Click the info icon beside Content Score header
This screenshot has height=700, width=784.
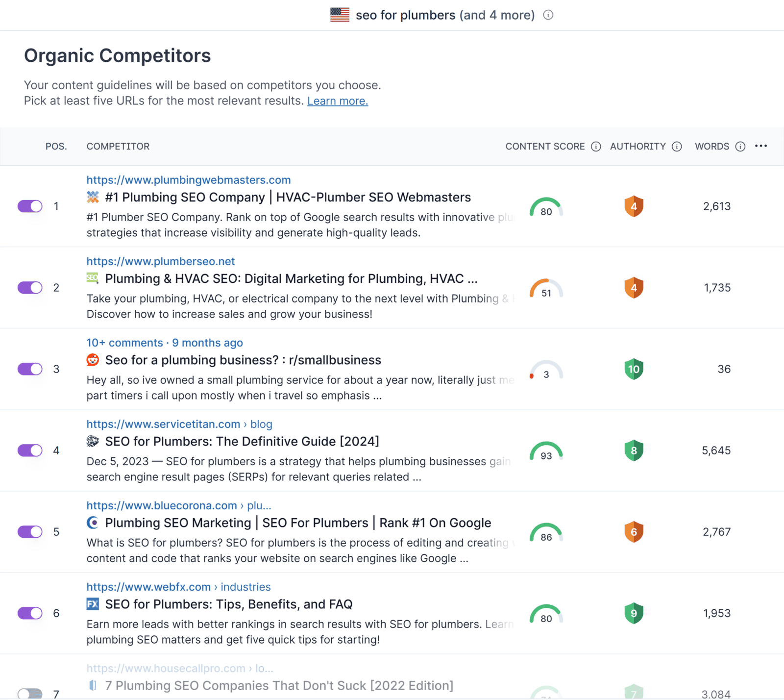point(596,146)
